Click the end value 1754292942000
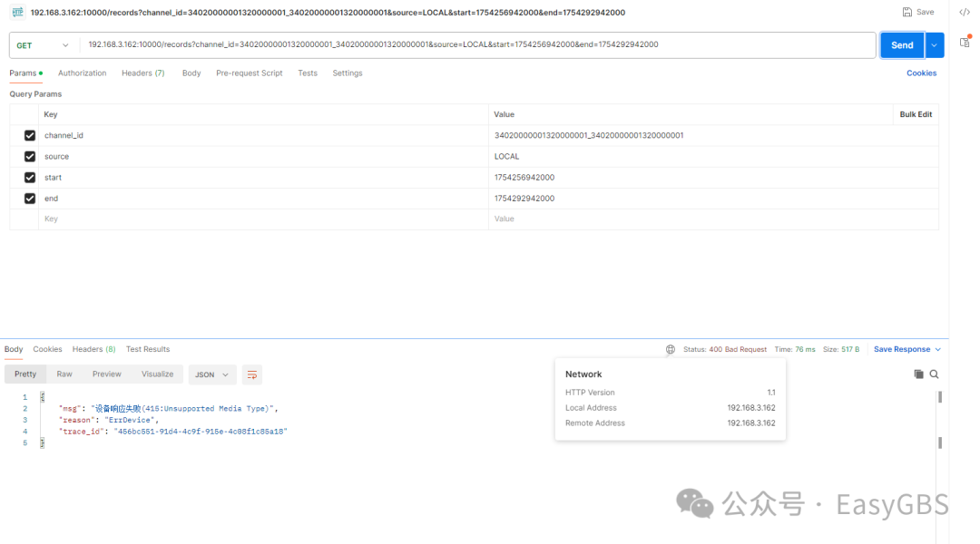 tap(524, 199)
